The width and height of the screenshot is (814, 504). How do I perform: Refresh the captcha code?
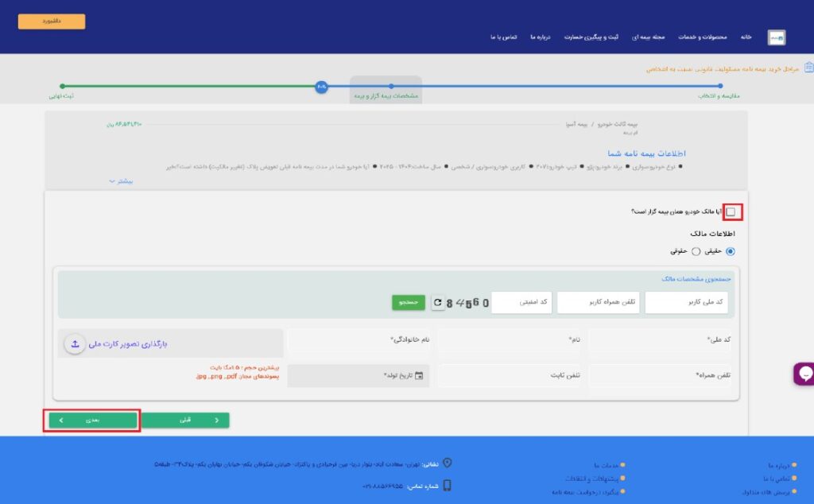pyautogui.click(x=437, y=303)
